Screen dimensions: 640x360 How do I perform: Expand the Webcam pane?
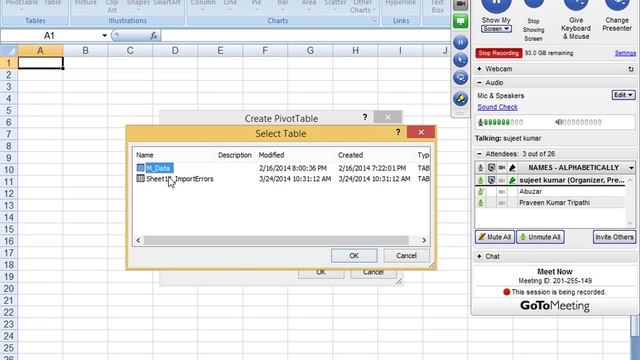coord(479,69)
